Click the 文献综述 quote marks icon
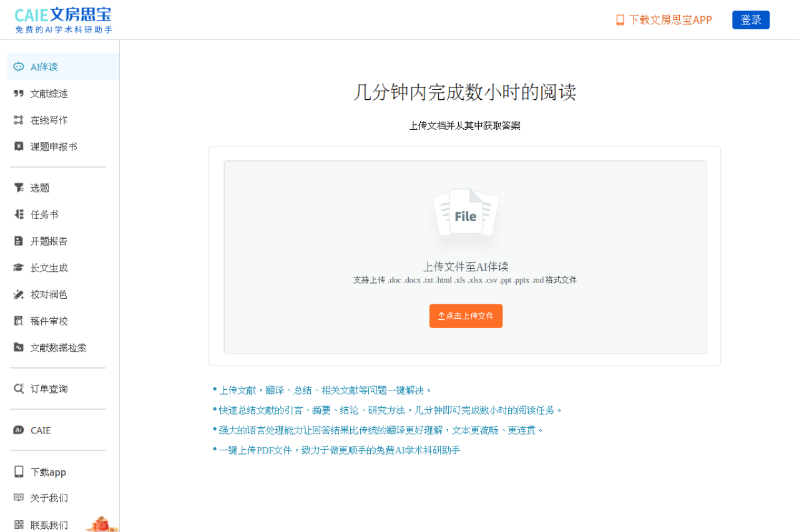Image resolution: width=799 pixels, height=532 pixels. pos(19,94)
